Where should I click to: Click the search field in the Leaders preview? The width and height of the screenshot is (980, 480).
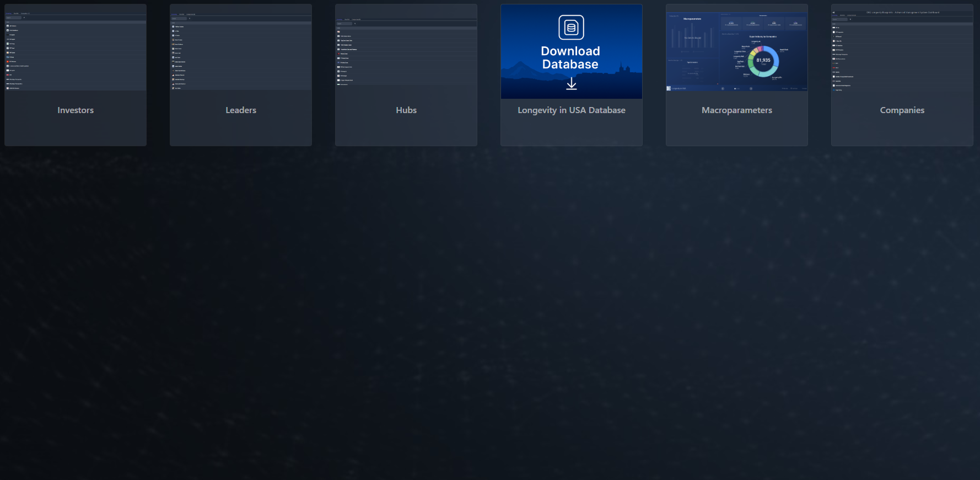click(179, 18)
